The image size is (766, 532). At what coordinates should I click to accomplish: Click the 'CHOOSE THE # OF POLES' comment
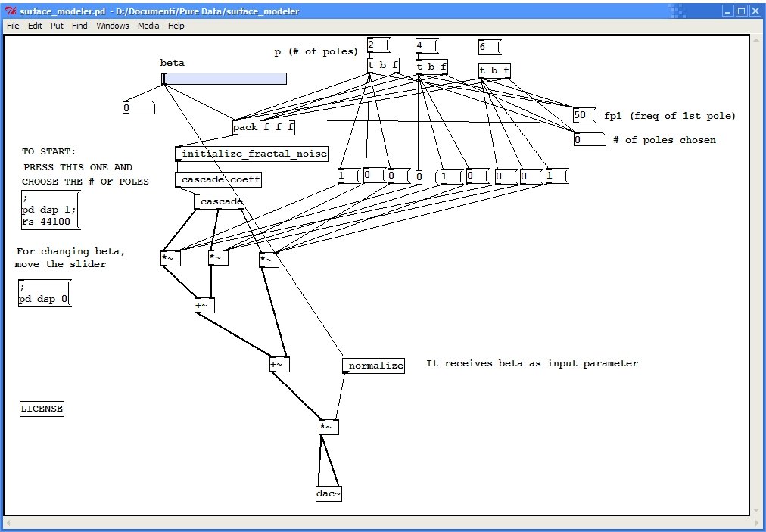coord(86,182)
